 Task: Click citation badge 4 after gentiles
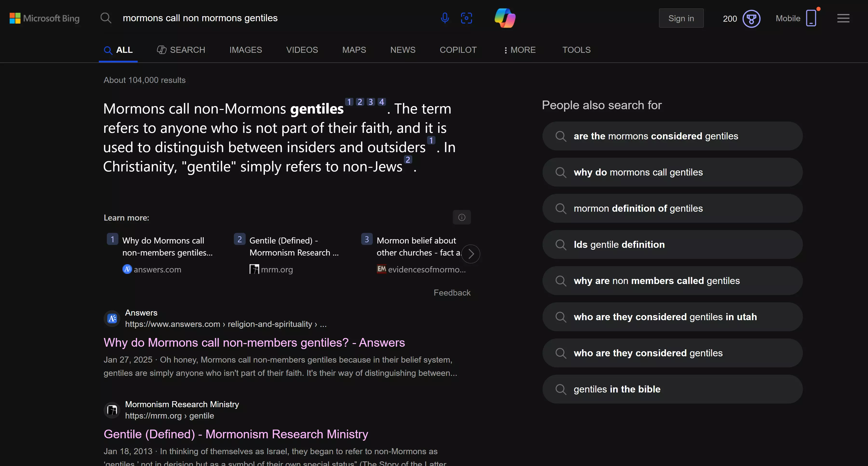[x=381, y=102]
